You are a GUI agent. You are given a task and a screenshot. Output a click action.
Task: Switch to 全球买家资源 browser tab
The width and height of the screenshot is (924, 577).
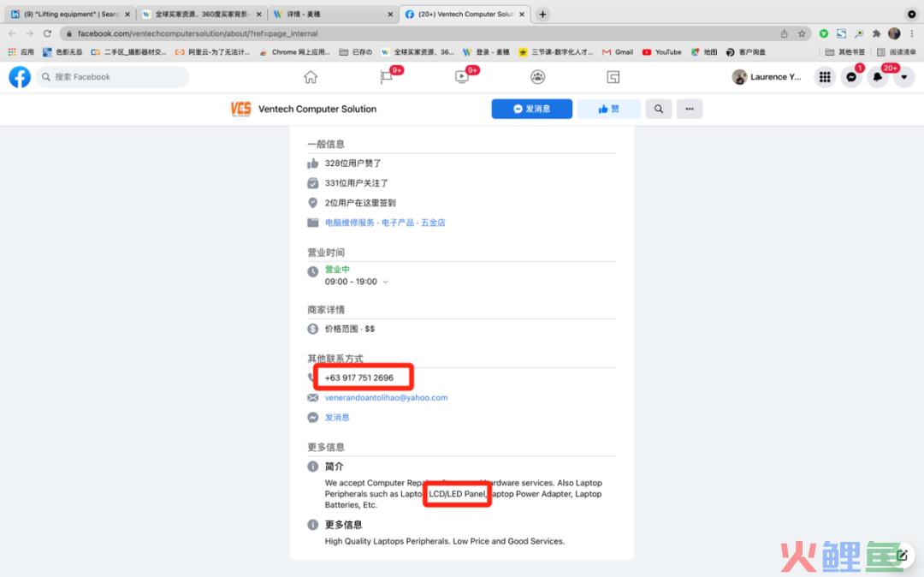click(x=202, y=15)
